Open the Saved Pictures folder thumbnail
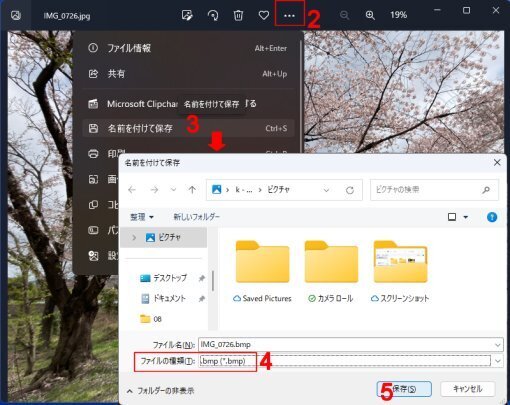Viewport: 510px width, 405px height. pyautogui.click(x=263, y=262)
